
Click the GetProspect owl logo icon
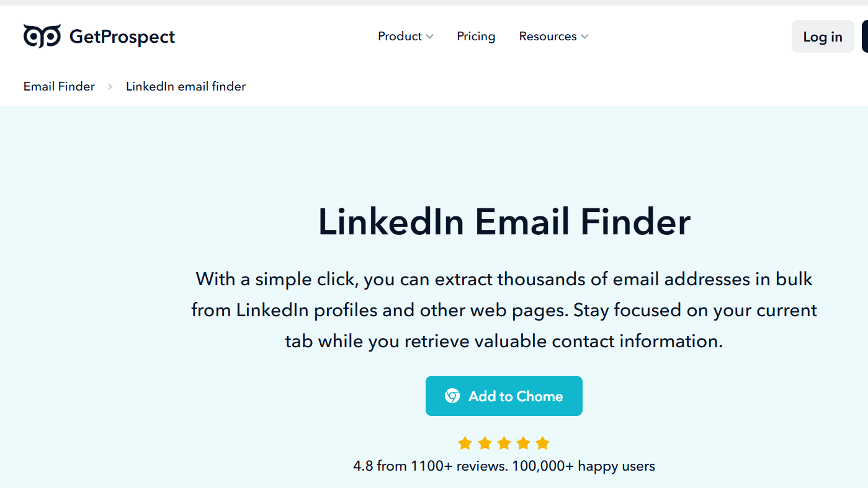[42, 36]
